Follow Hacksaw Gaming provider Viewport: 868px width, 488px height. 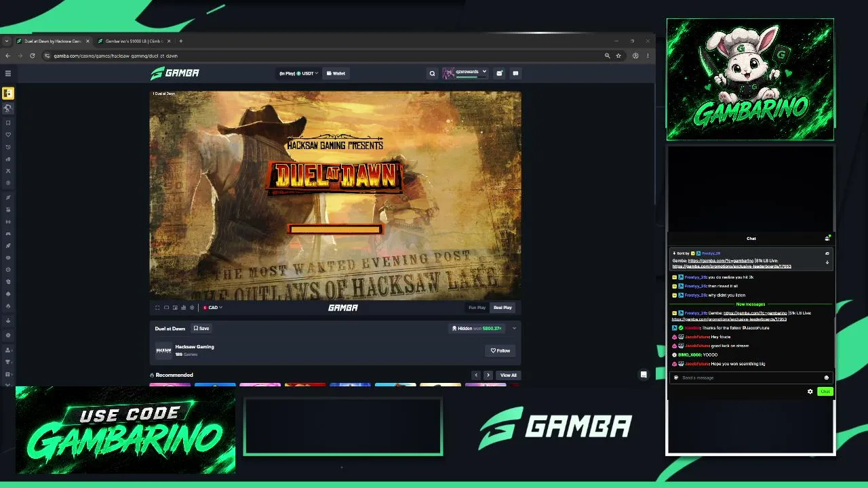[x=500, y=350]
